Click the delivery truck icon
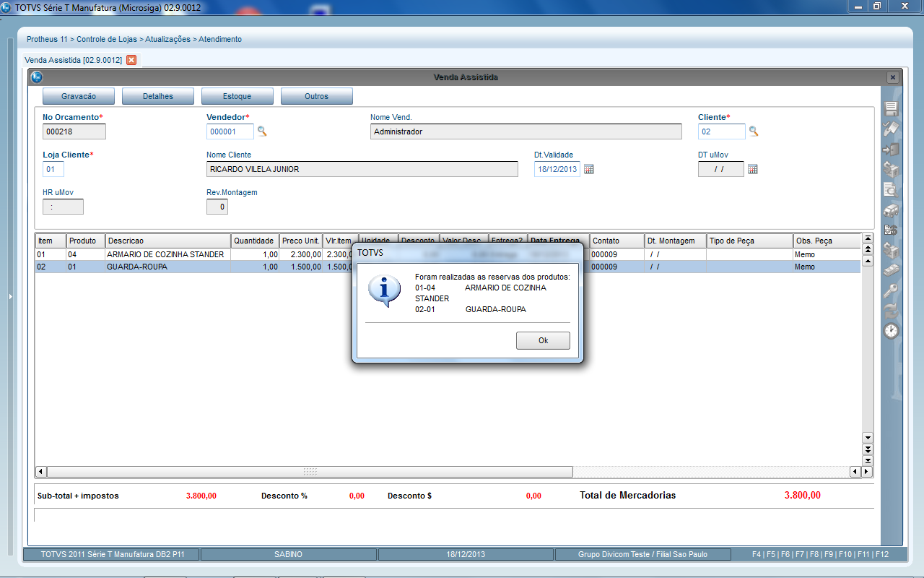Image resolution: width=924 pixels, height=578 pixels. pos(892,210)
